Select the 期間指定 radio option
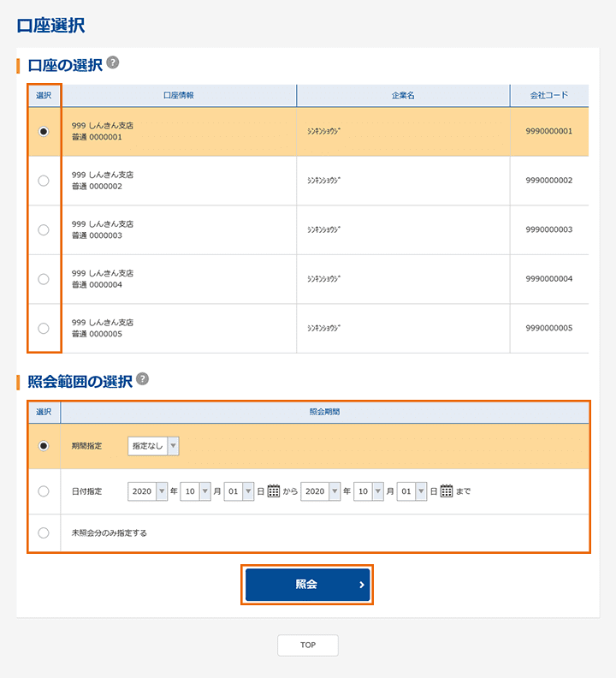This screenshot has height=678, width=616. coord(44,446)
